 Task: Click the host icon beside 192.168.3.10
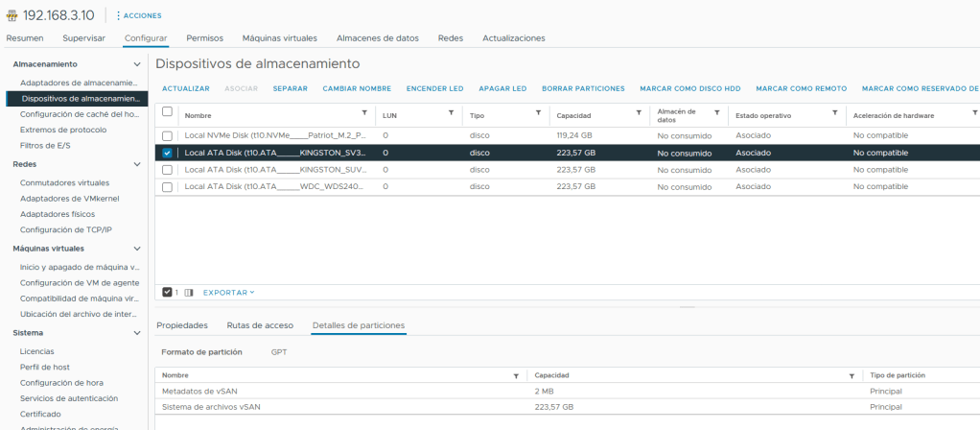click(x=12, y=15)
